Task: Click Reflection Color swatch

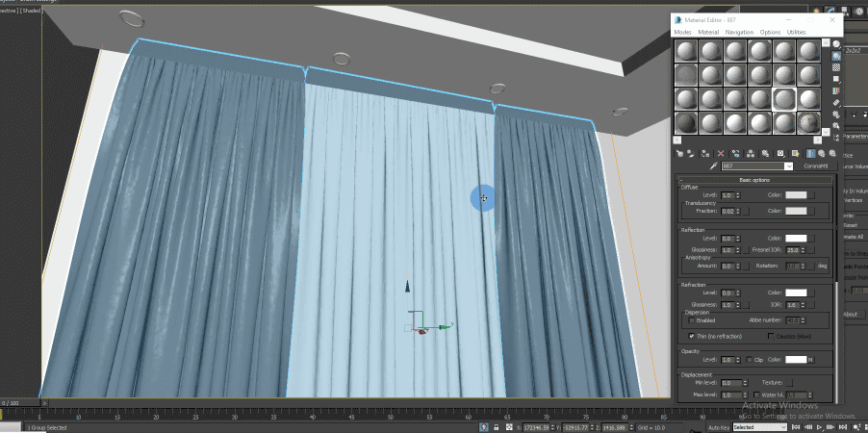Action: tap(796, 238)
